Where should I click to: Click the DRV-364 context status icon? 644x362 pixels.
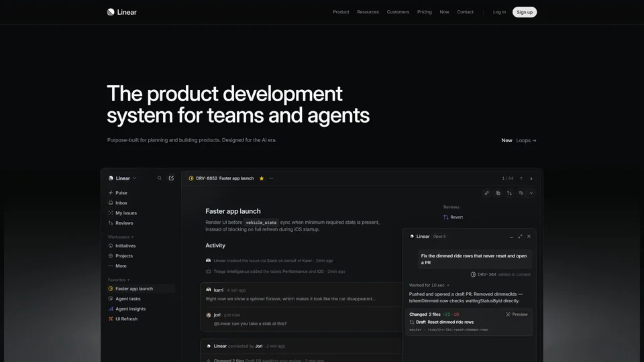[x=473, y=275]
